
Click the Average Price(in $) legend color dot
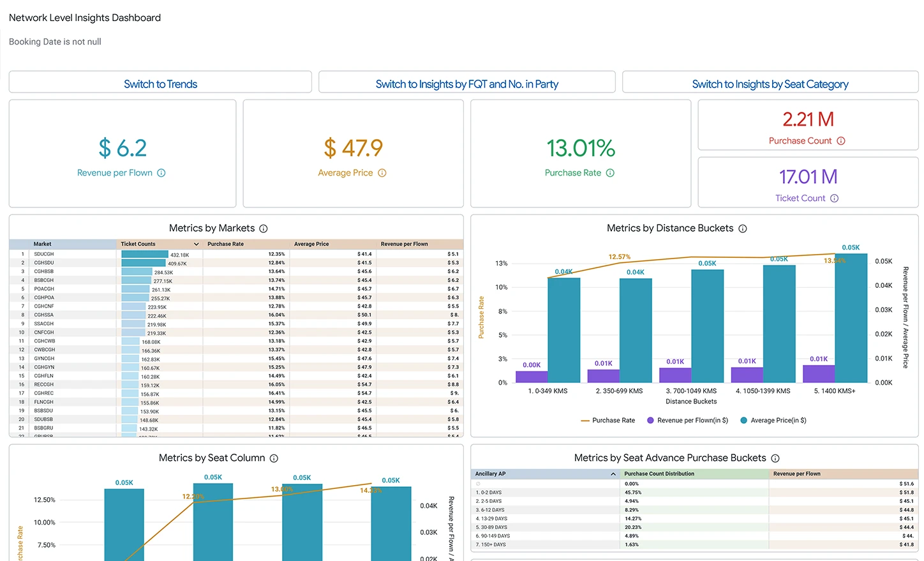coord(743,421)
